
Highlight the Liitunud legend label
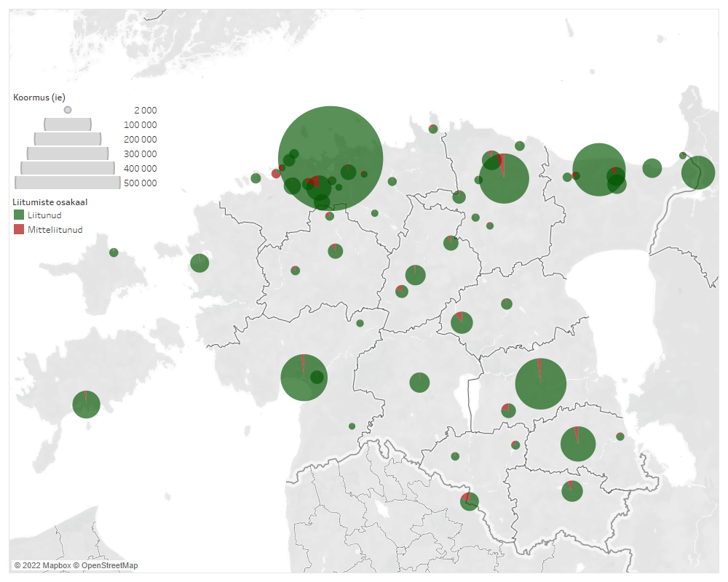pos(44,215)
